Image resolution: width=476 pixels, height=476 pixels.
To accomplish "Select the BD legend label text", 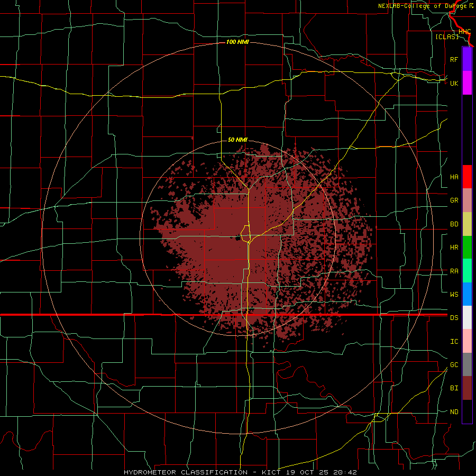I will pos(454,224).
